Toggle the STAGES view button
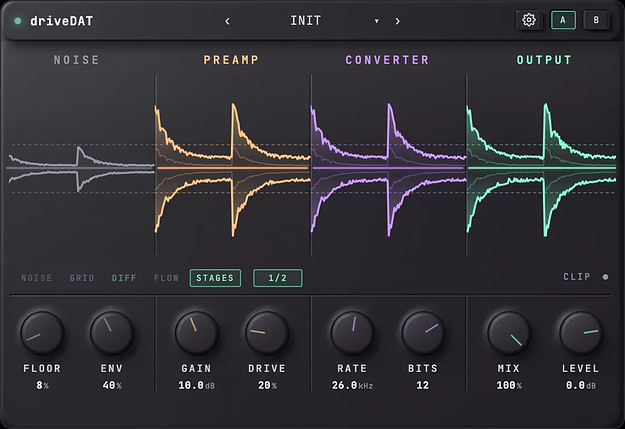Image resolution: width=625 pixels, height=429 pixels. [x=215, y=278]
